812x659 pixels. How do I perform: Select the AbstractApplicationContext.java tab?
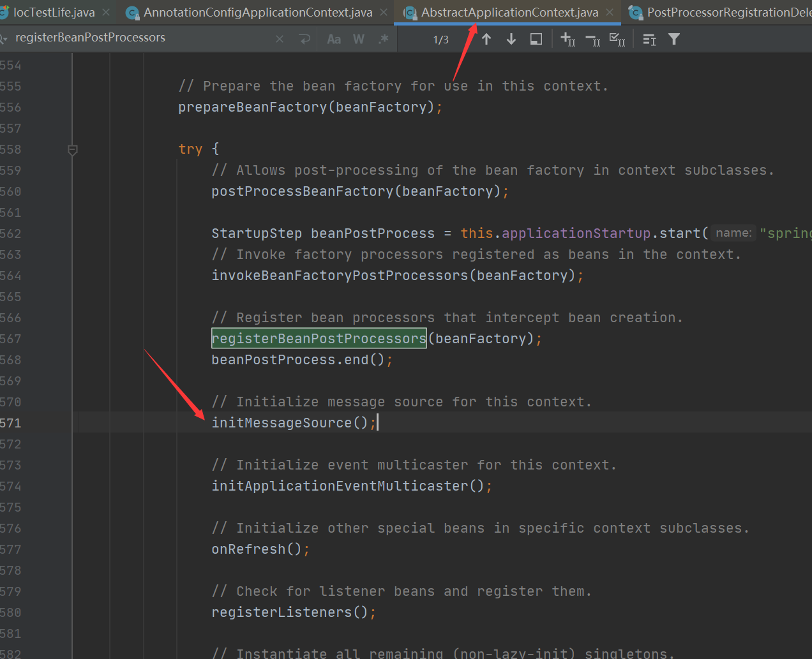(x=509, y=12)
